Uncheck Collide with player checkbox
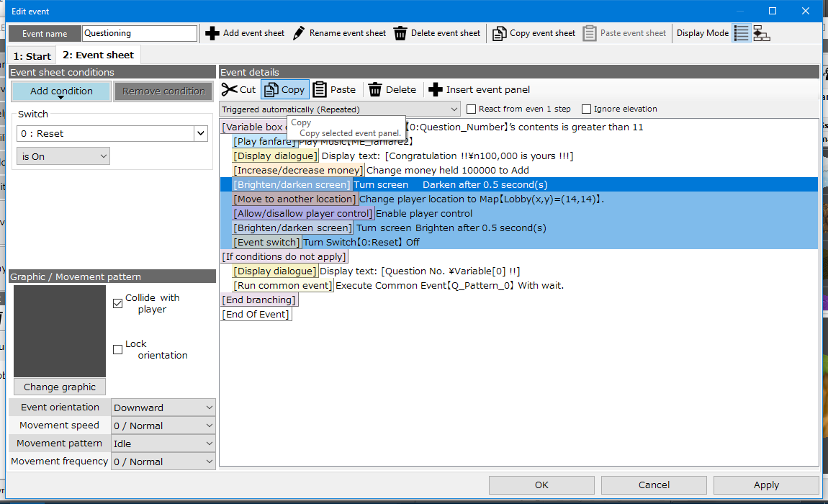Screen dimensions: 828x504 (118, 303)
